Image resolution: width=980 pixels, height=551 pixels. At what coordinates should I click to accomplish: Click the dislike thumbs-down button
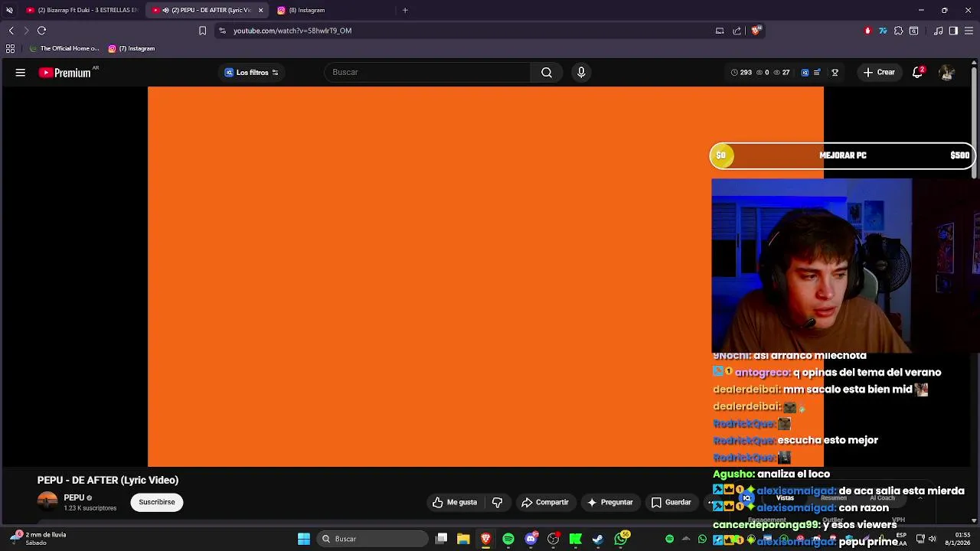(x=498, y=503)
